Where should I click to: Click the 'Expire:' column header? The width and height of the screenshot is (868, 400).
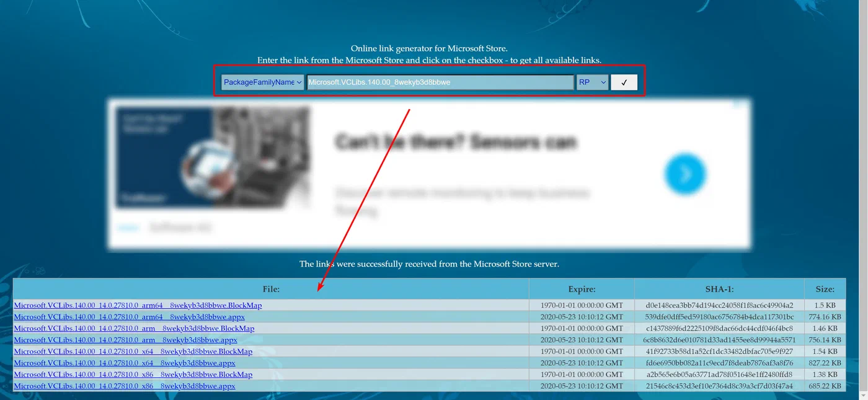click(582, 289)
